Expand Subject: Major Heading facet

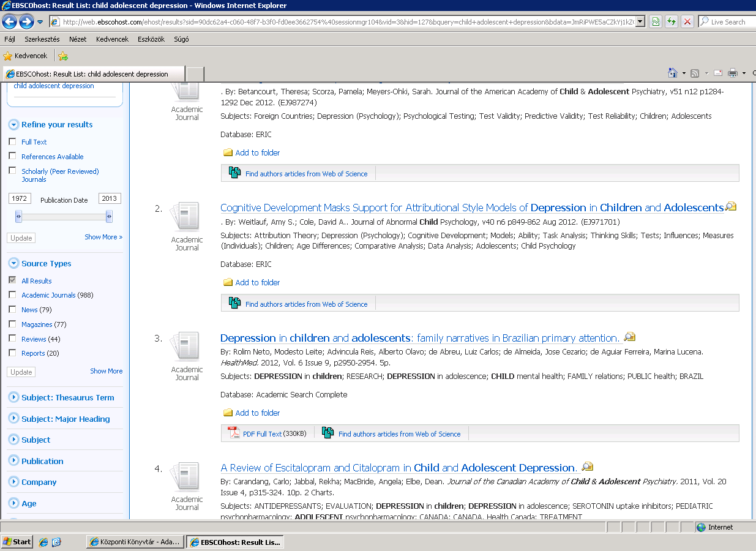tap(13, 419)
